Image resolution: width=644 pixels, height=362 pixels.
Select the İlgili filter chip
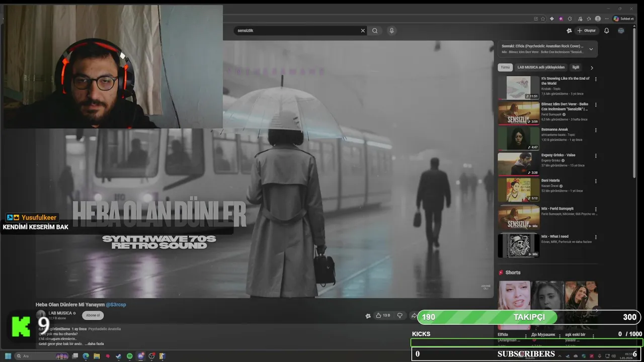click(576, 67)
